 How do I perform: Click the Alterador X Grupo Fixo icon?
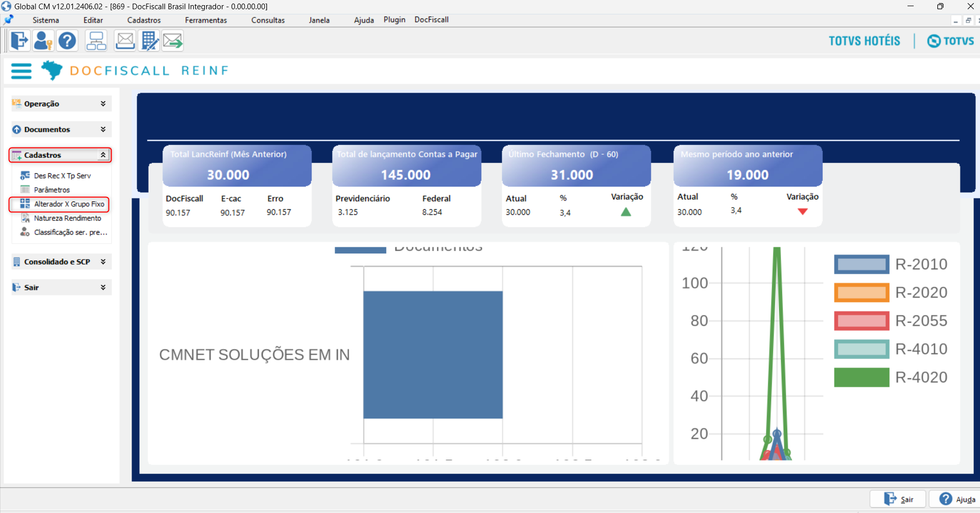click(25, 204)
